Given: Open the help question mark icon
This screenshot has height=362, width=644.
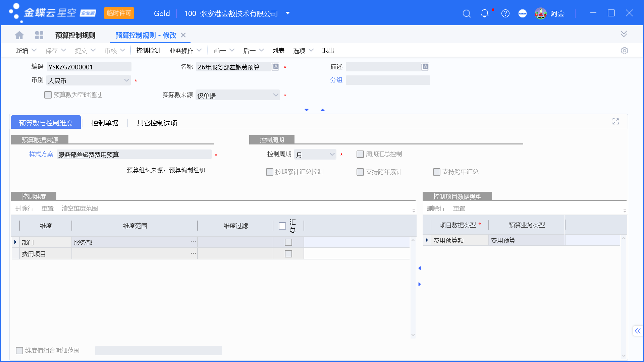Looking at the screenshot, I should [x=505, y=13].
